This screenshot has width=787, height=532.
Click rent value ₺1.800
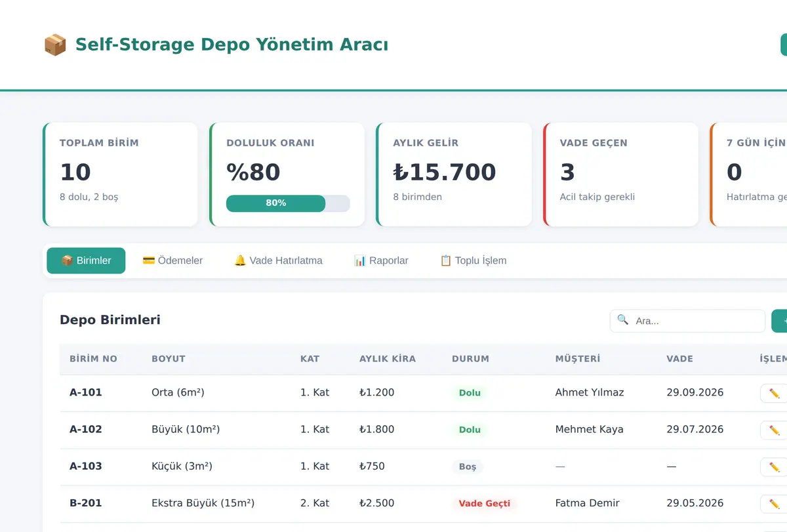click(377, 429)
